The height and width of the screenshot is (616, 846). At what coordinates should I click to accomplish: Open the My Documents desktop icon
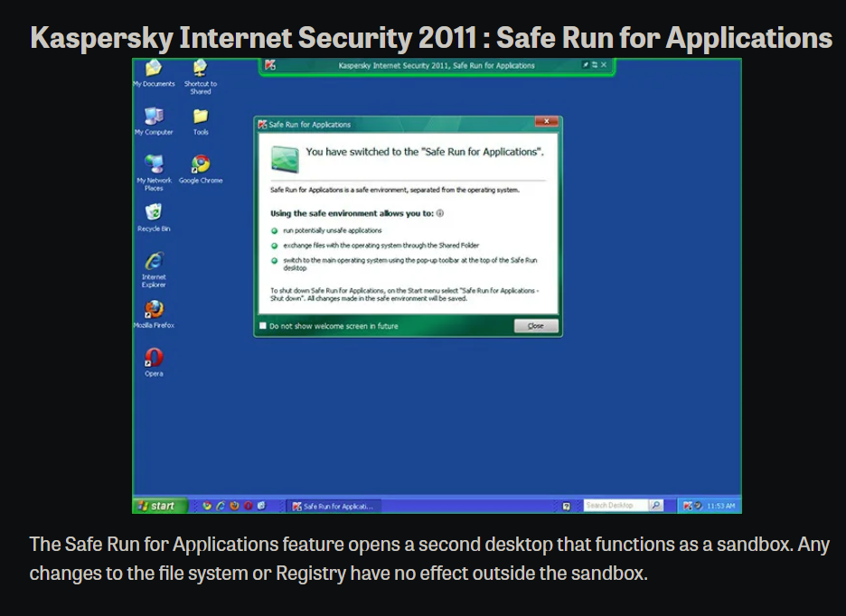(154, 73)
